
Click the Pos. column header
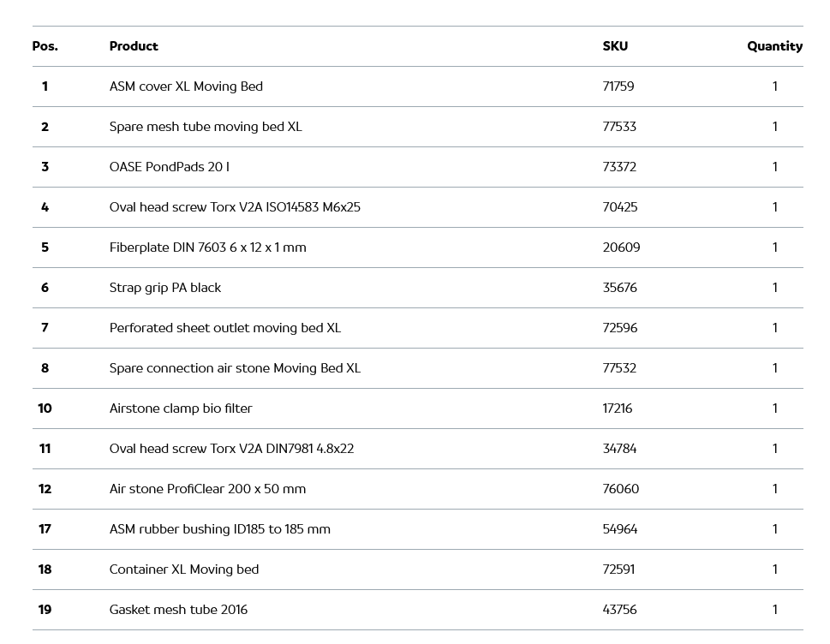point(45,46)
